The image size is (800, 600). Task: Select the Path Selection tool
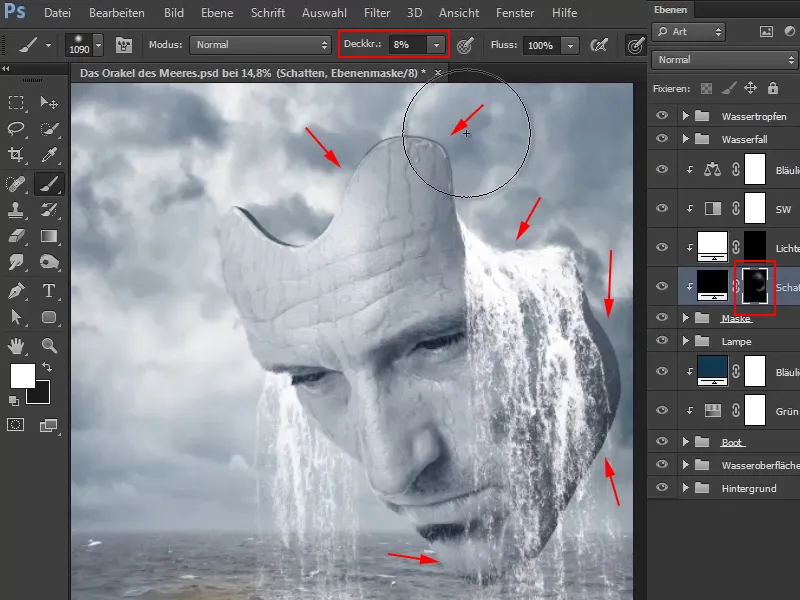click(16, 317)
